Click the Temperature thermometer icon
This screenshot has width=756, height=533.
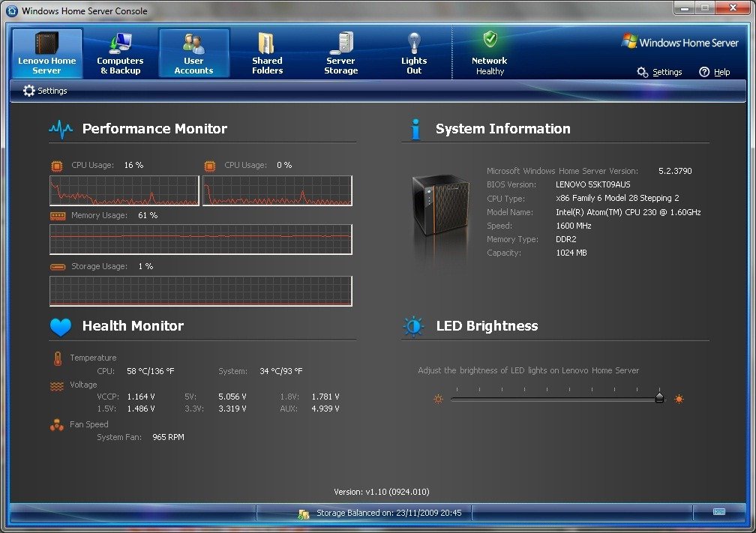58,358
